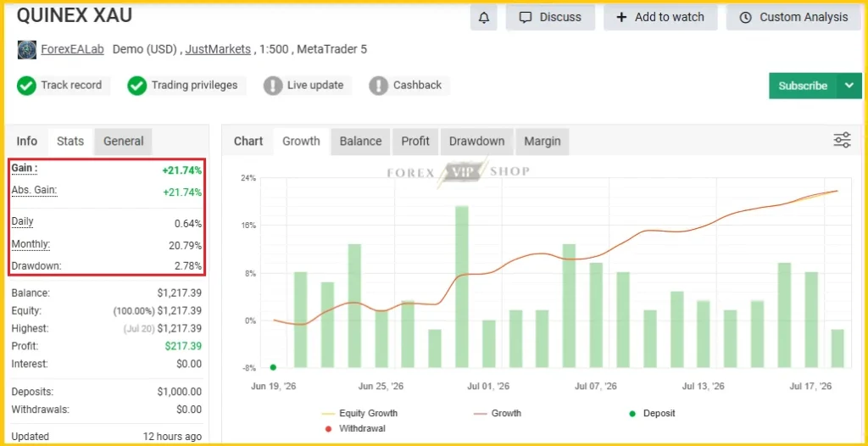Click the Trading privileges check icon
Image resolution: width=868 pixels, height=446 pixels.
coord(136,86)
